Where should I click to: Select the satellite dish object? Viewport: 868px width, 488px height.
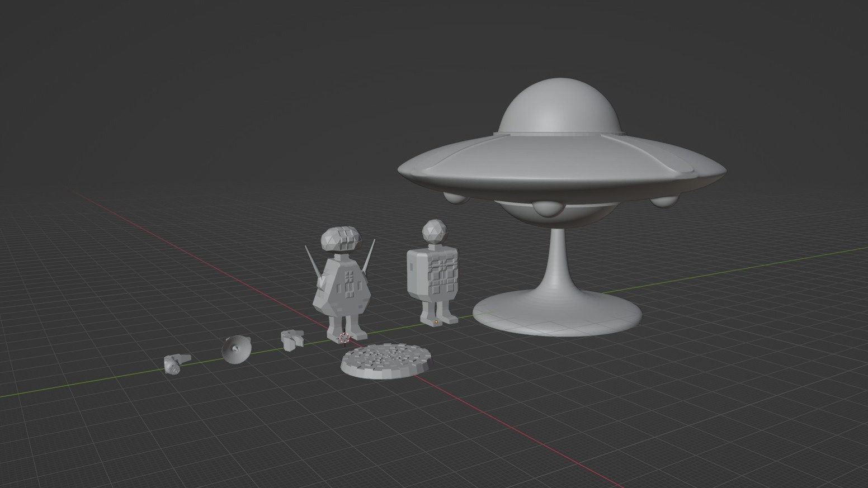pos(235,349)
